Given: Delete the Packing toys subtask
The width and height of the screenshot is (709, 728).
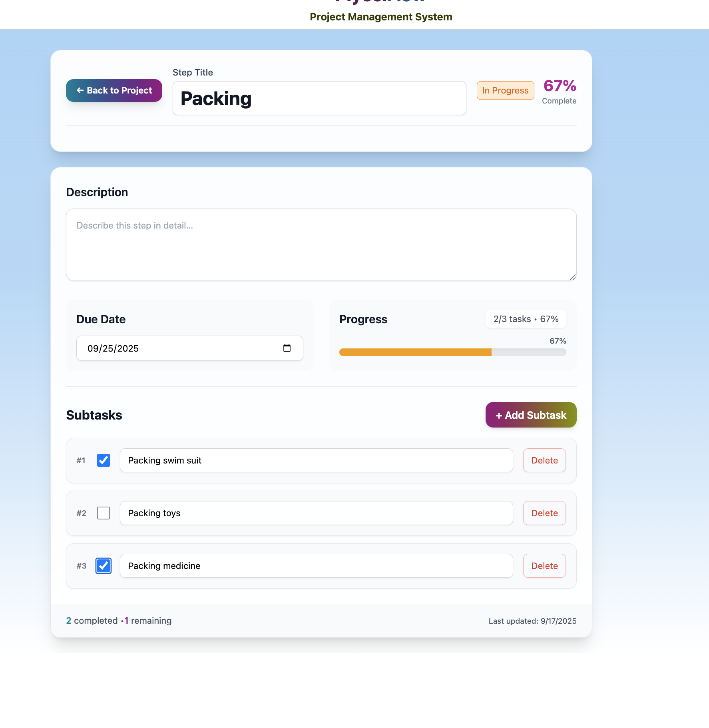Looking at the screenshot, I should tap(544, 513).
